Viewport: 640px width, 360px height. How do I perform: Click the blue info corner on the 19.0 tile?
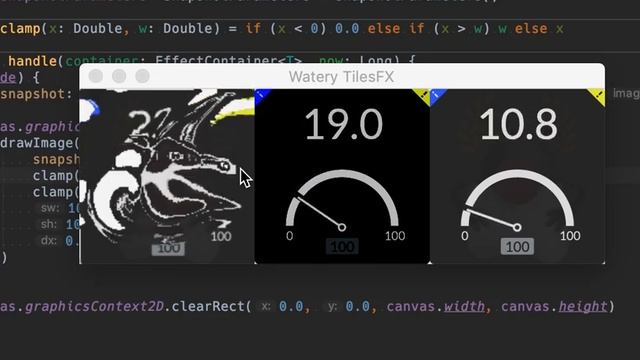(260, 95)
